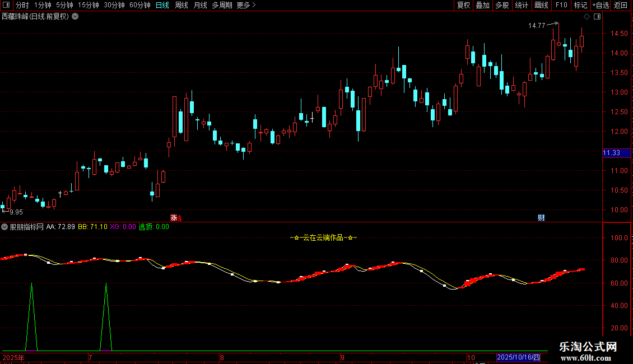Viewport: 633px width, 364px height.
Task: Switch to the 分时 tab
Action: 22,5
